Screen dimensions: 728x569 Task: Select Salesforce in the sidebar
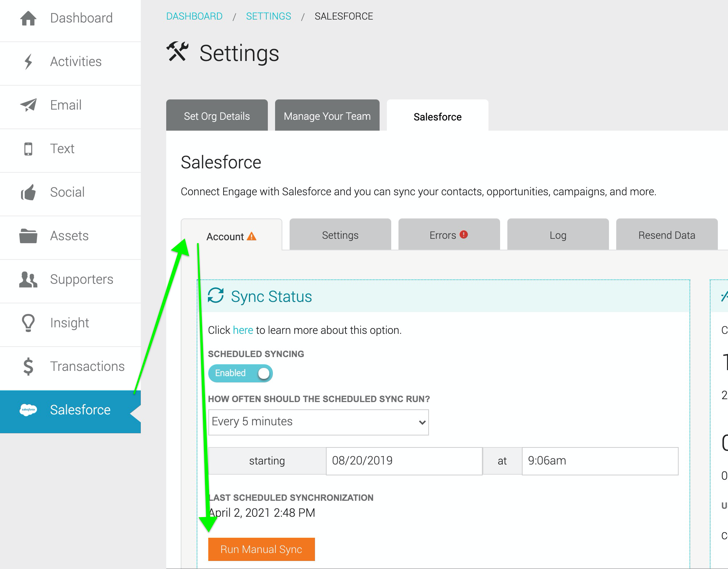tap(70, 412)
